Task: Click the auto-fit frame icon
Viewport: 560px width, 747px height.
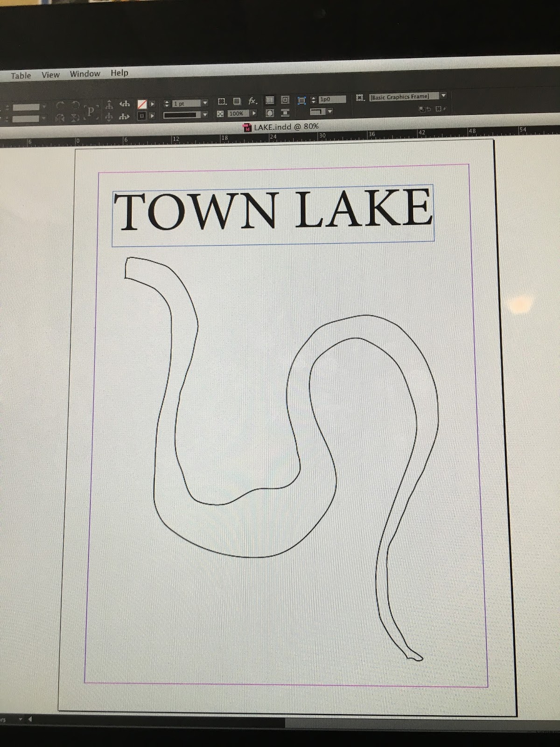Action: 301,100
